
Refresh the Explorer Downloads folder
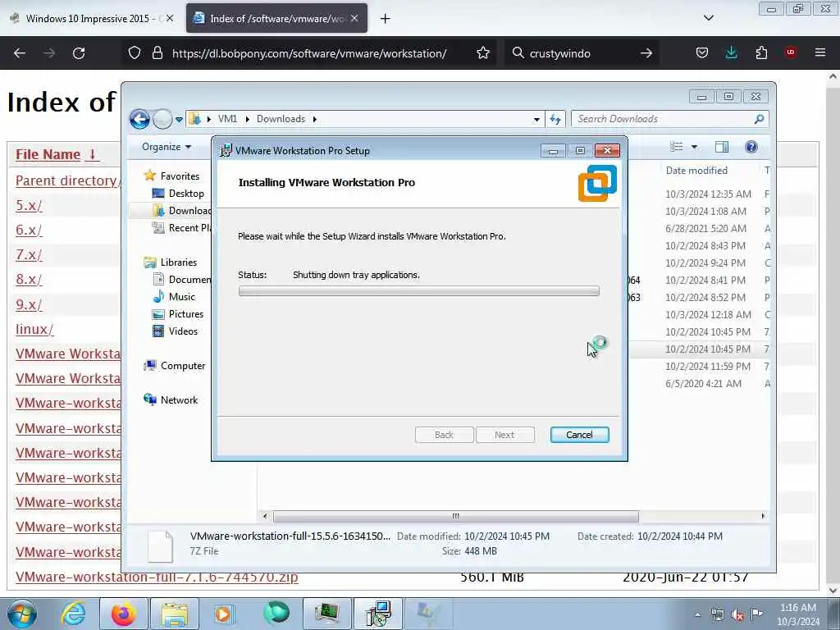point(555,120)
